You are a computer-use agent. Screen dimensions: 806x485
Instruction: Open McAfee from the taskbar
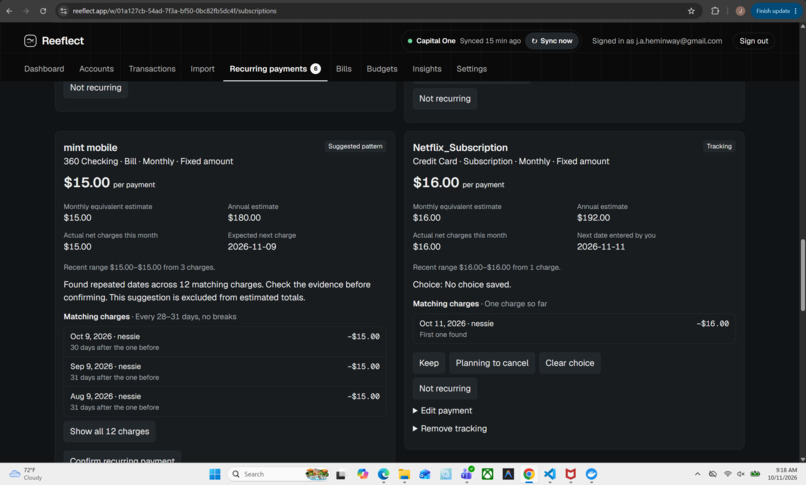(x=571, y=474)
